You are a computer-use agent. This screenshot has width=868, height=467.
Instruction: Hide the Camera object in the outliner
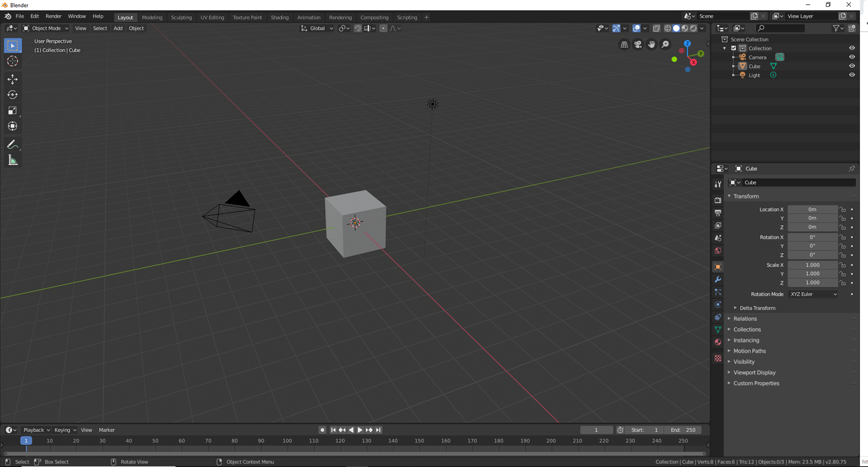[852, 57]
